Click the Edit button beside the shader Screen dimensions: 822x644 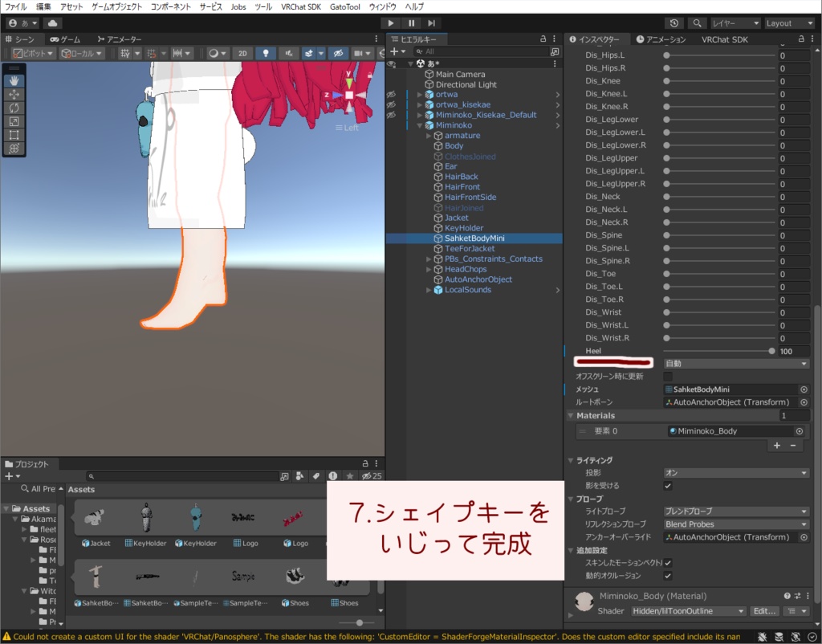(763, 611)
